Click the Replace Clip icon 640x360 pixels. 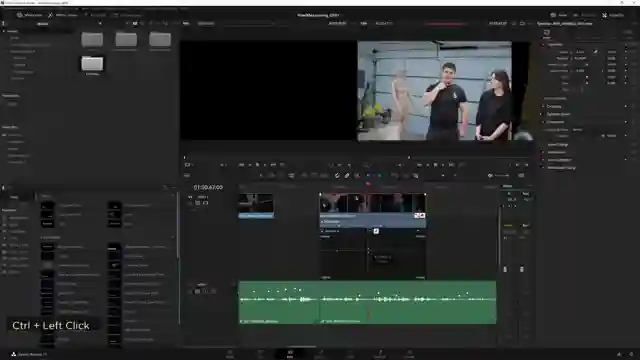(x=324, y=176)
